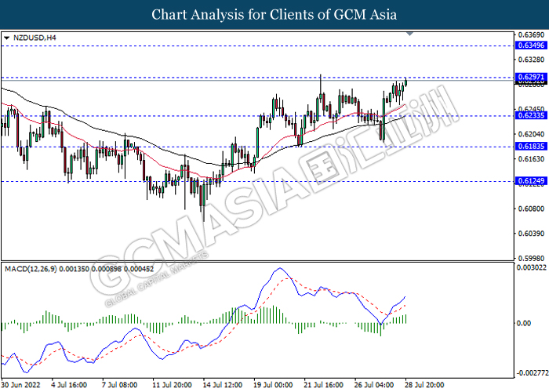
Task: Click the 14 Jul 12:00 time label
Action: click(x=222, y=385)
